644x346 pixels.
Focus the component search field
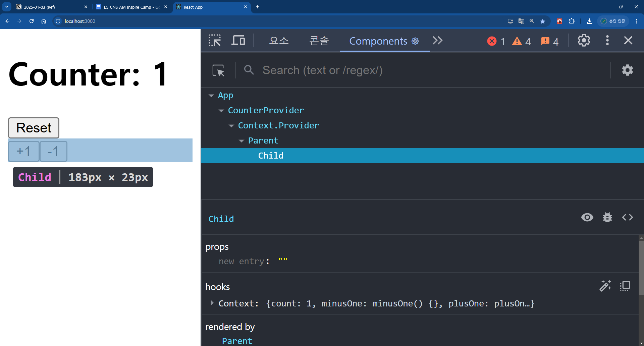tap(433, 70)
